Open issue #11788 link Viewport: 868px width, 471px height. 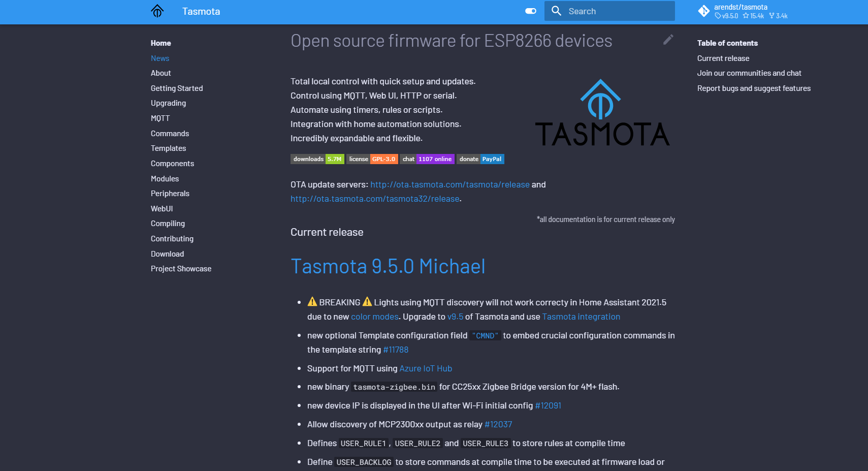pos(396,350)
